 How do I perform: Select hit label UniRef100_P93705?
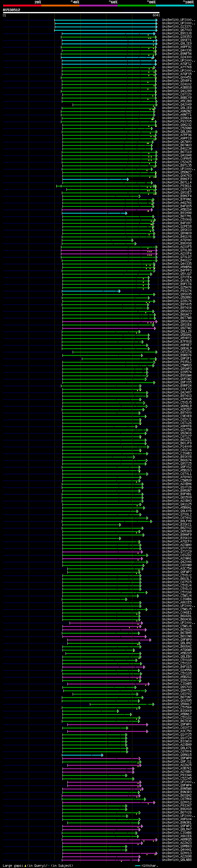coord(176,122)
